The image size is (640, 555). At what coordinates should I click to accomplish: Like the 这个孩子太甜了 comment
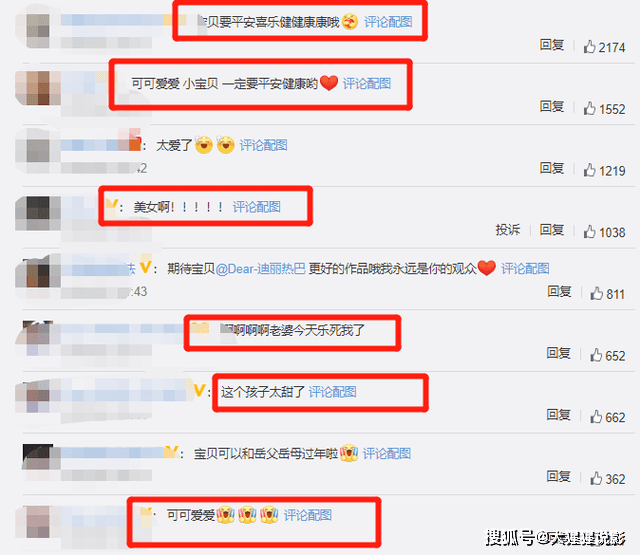(x=596, y=417)
